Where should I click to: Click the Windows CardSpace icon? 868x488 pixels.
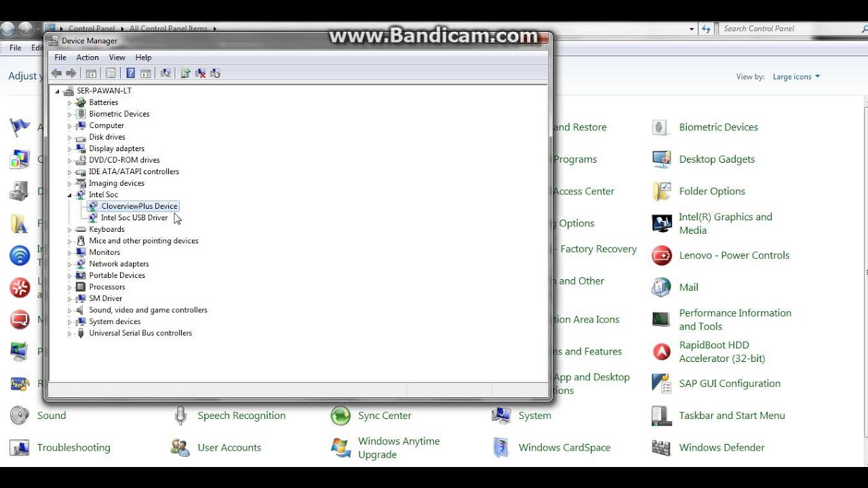[x=501, y=447]
